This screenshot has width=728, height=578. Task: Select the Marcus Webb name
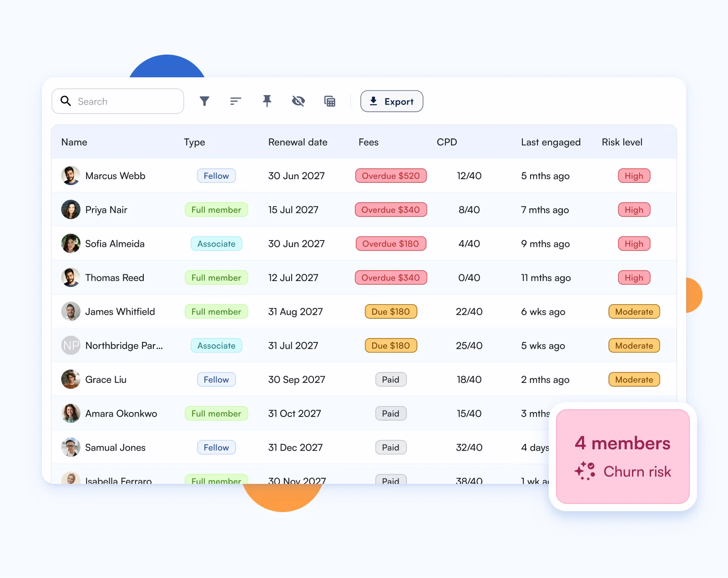point(115,176)
